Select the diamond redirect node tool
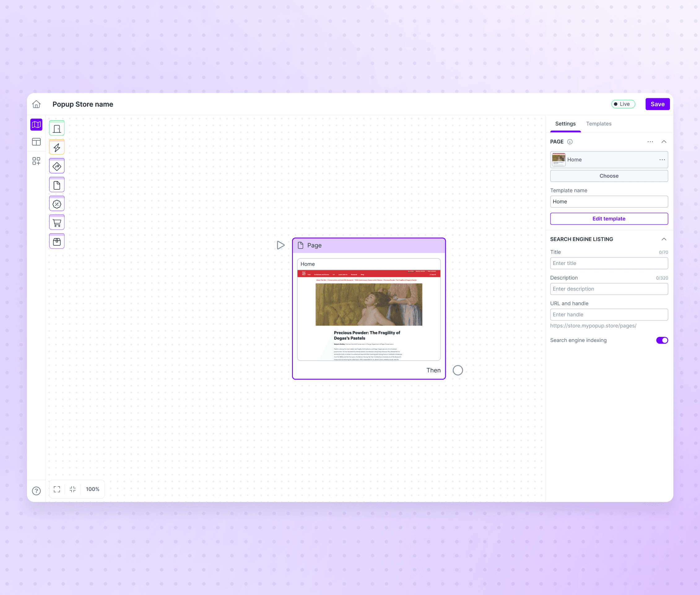The height and width of the screenshot is (595, 700). [x=57, y=166]
